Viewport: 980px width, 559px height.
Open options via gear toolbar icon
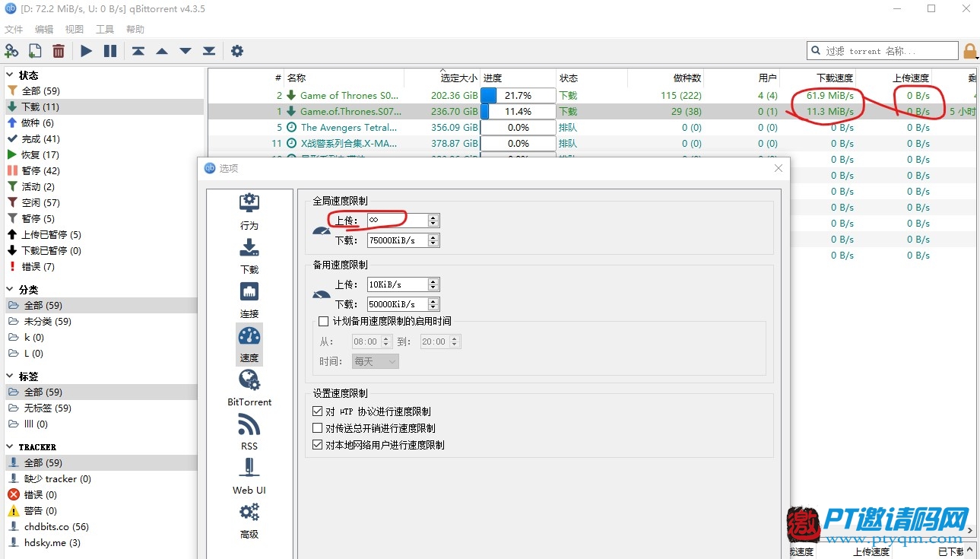point(237,51)
